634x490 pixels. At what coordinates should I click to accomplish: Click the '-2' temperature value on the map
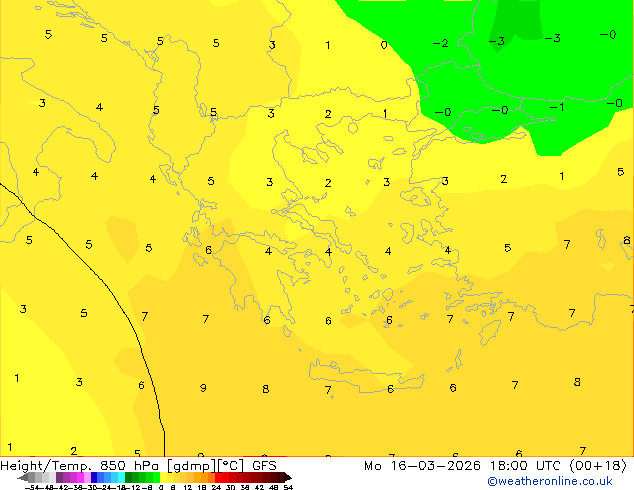[440, 43]
